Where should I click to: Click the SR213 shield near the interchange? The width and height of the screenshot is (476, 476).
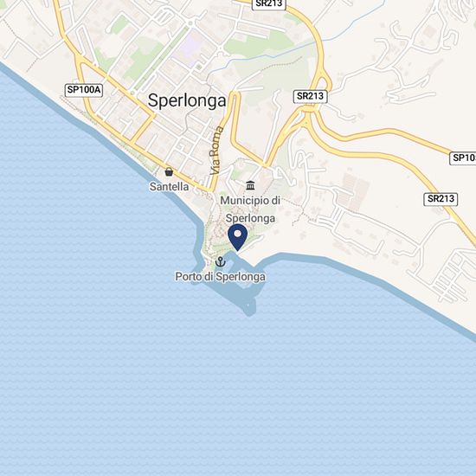click(x=310, y=97)
